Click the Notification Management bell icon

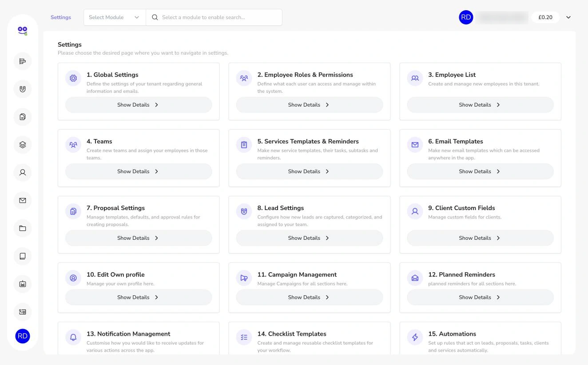[73, 337]
